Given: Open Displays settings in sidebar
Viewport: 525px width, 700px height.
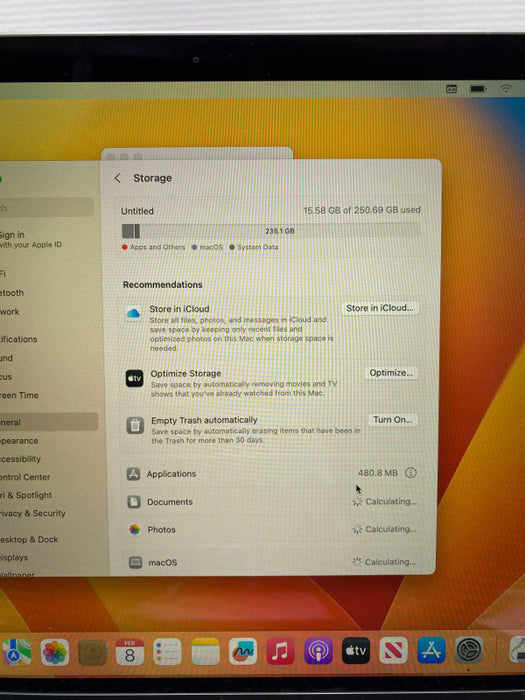Looking at the screenshot, I should (14, 558).
